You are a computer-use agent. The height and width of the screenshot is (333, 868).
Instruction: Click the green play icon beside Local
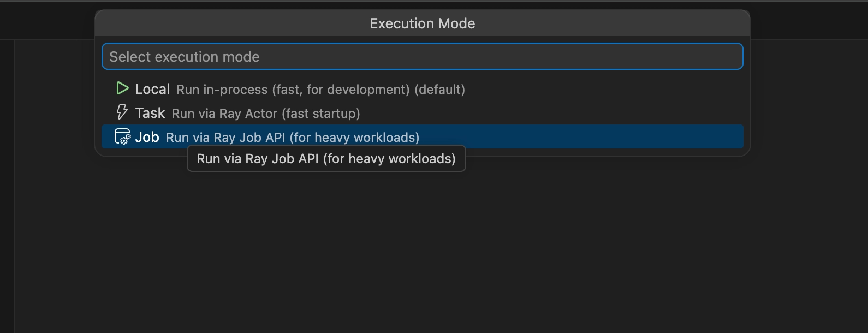122,88
